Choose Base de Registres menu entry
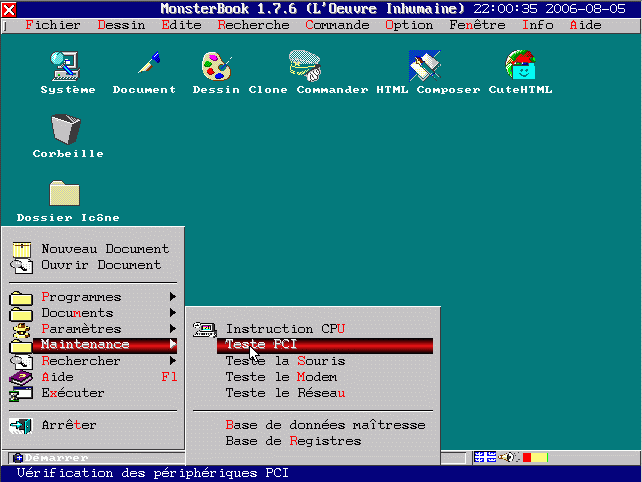Image resolution: width=642 pixels, height=482 pixels. pyautogui.click(x=293, y=441)
